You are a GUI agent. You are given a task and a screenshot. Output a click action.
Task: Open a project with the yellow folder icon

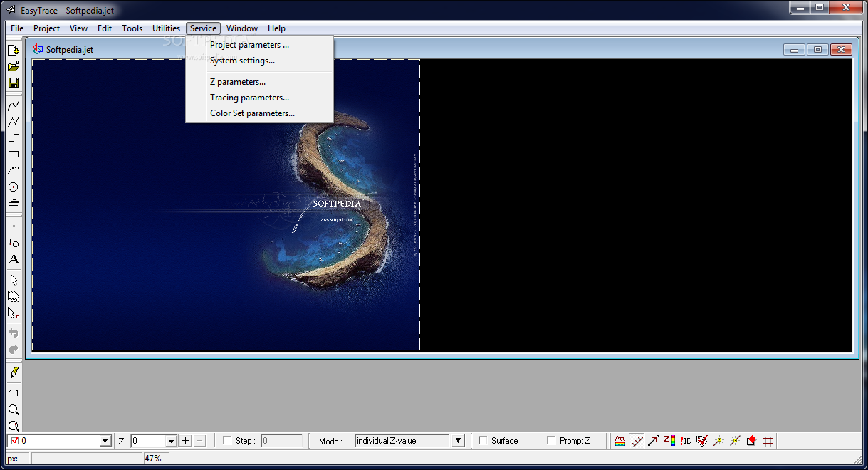point(13,67)
